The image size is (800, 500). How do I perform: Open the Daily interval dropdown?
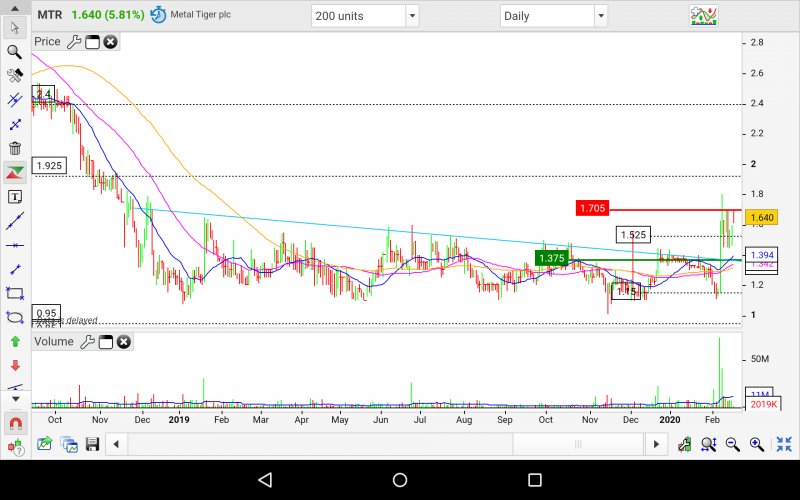[600, 16]
